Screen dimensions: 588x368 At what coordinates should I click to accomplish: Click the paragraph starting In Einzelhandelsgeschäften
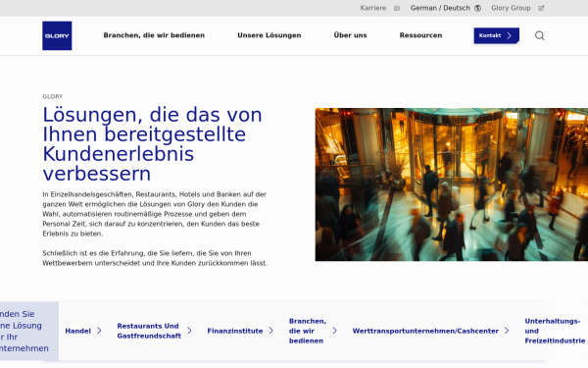[155, 214]
